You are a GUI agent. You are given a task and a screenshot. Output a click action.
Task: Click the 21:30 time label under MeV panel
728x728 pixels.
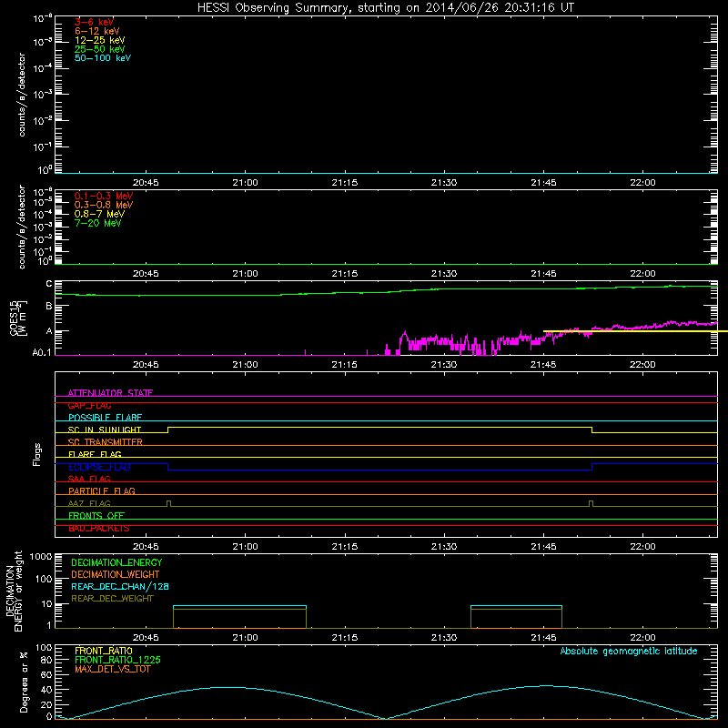[444, 274]
